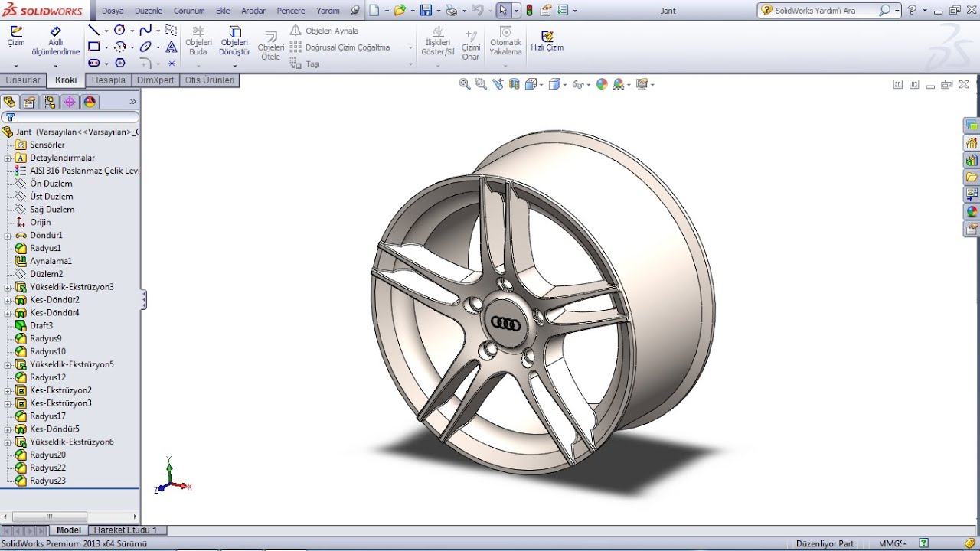The width and height of the screenshot is (980, 551).
Task: Select the Line sketch tool
Action: (x=93, y=31)
